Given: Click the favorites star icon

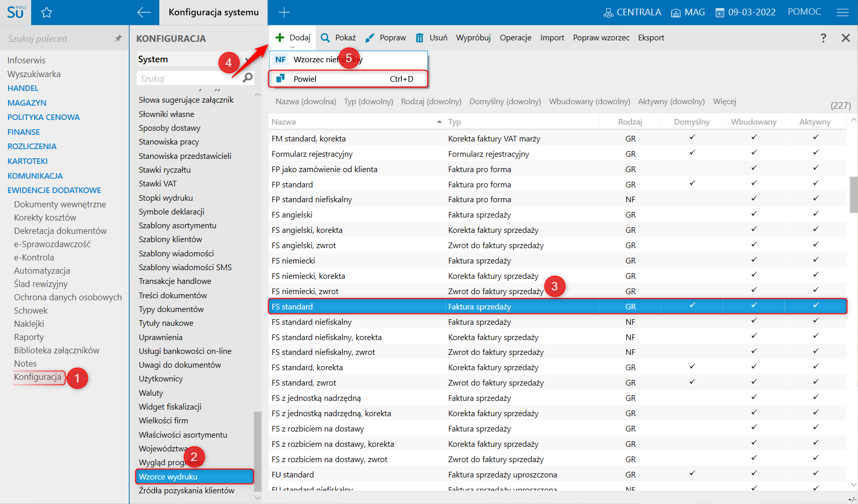Looking at the screenshot, I should [x=46, y=13].
